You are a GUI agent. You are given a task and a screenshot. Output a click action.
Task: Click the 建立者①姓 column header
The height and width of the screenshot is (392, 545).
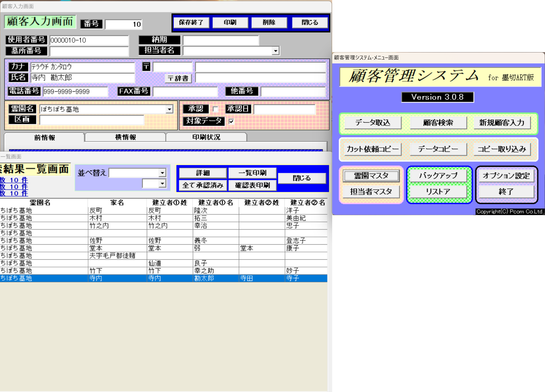tap(169, 202)
